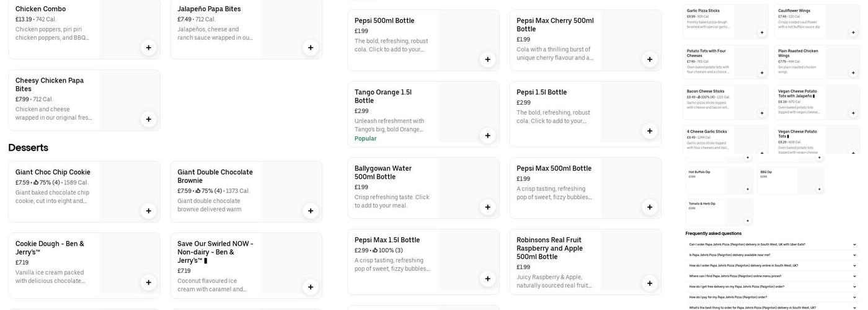This screenshot has height=310, width=868.
Task: Add Tomato & Herb Dip plus icon
Action: tap(748, 221)
